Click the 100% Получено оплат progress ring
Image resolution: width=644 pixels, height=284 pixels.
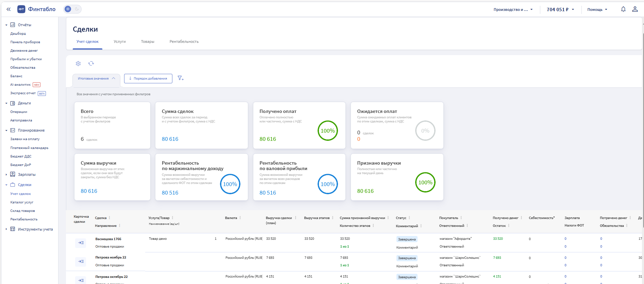click(x=327, y=131)
